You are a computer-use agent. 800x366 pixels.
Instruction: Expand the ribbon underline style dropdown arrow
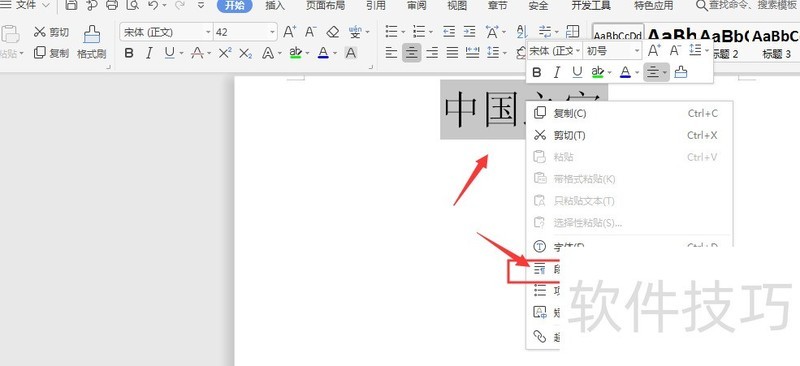click(181, 53)
